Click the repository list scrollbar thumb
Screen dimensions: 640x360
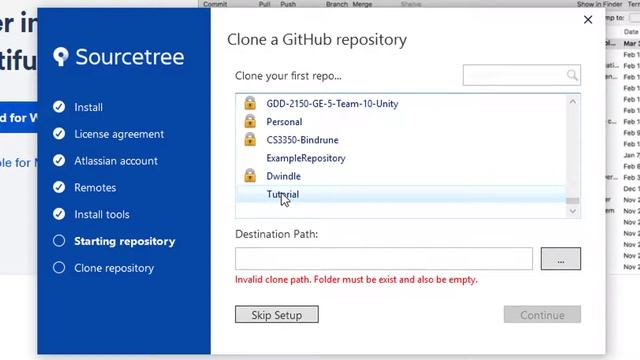tap(573, 201)
